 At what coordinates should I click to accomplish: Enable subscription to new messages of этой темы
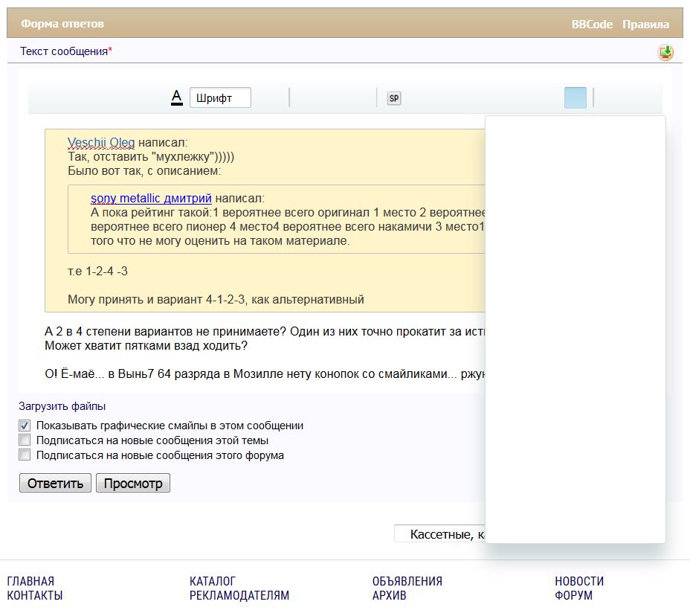pyautogui.click(x=25, y=440)
